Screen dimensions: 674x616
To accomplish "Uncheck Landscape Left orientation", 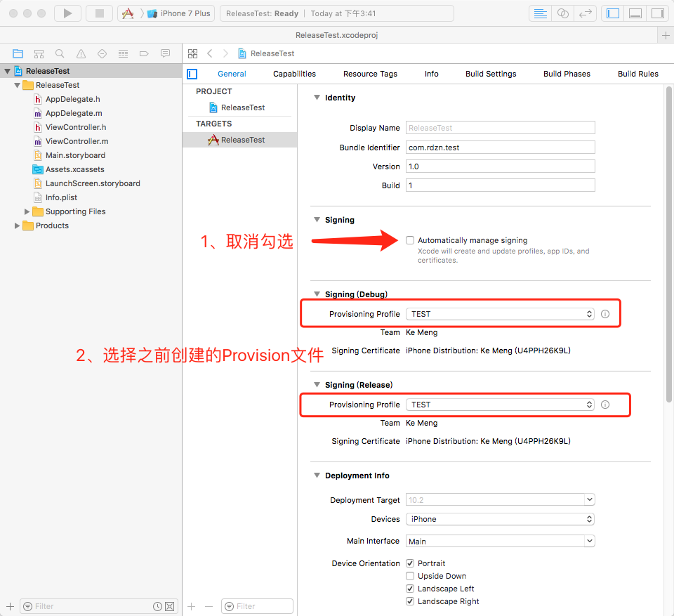I will pyautogui.click(x=410, y=589).
